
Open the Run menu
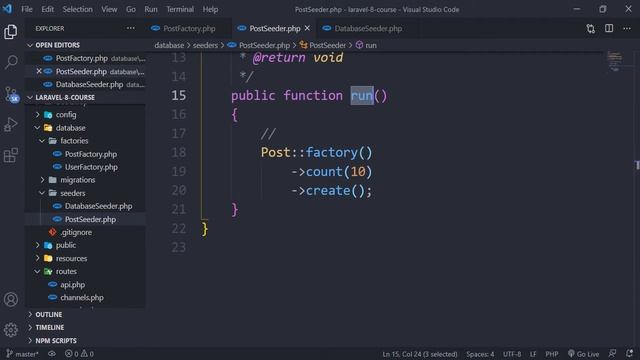pos(151,9)
